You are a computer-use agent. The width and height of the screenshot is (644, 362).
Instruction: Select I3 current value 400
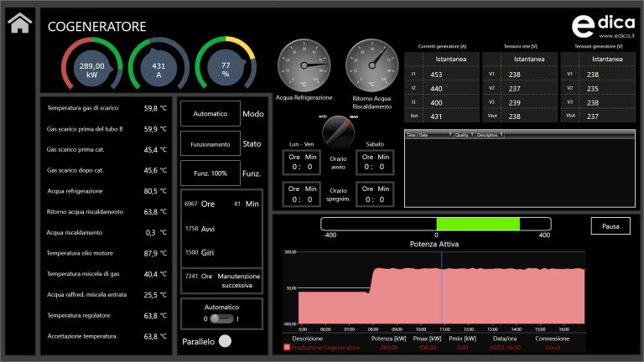[436, 102]
